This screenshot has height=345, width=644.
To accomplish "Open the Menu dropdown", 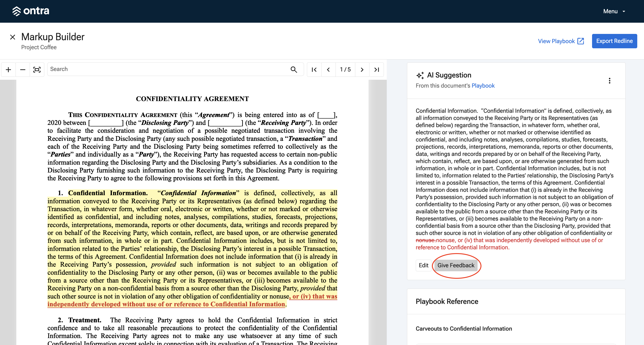I will 614,11.
